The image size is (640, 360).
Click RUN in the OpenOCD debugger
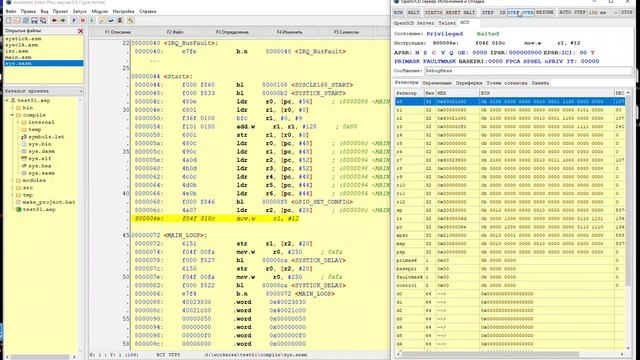coord(398,13)
